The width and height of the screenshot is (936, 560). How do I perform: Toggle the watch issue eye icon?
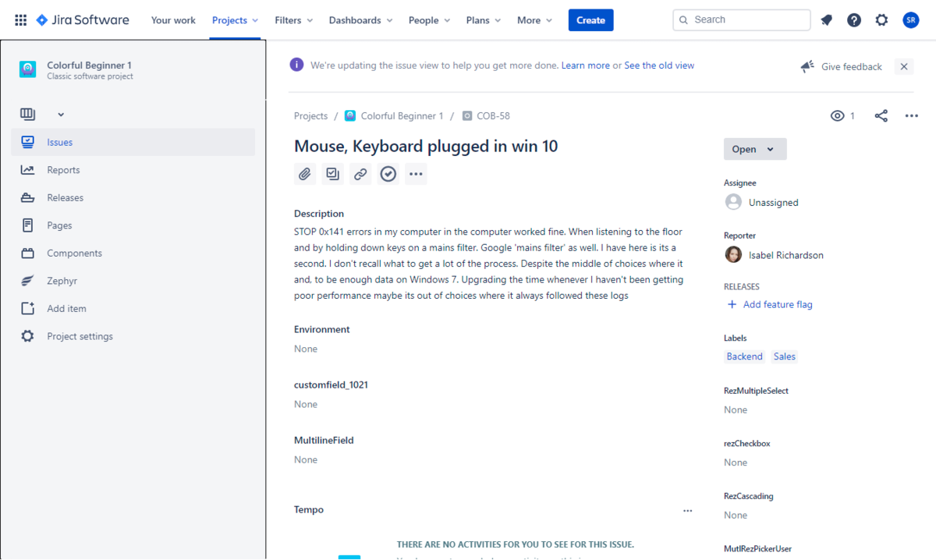tap(838, 116)
